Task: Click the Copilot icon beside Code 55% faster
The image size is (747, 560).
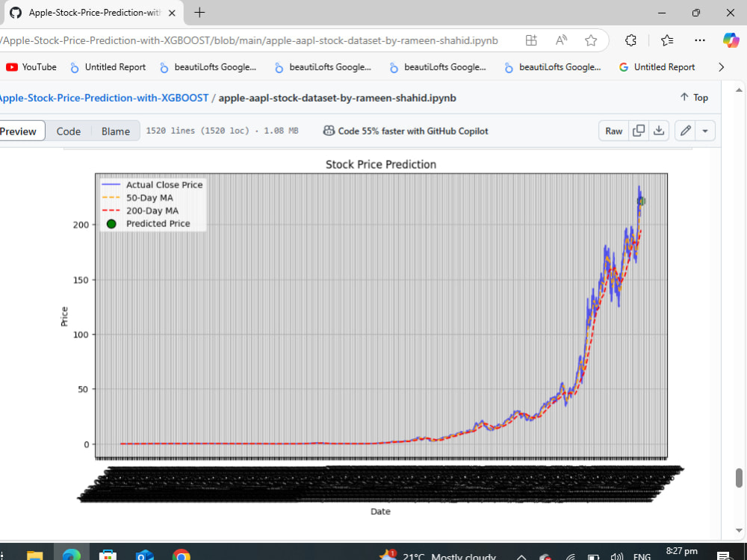Action: point(329,131)
